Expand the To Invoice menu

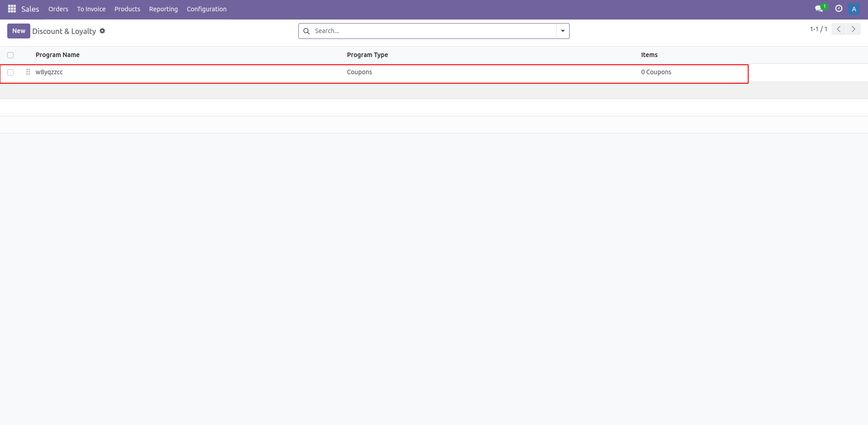[91, 9]
